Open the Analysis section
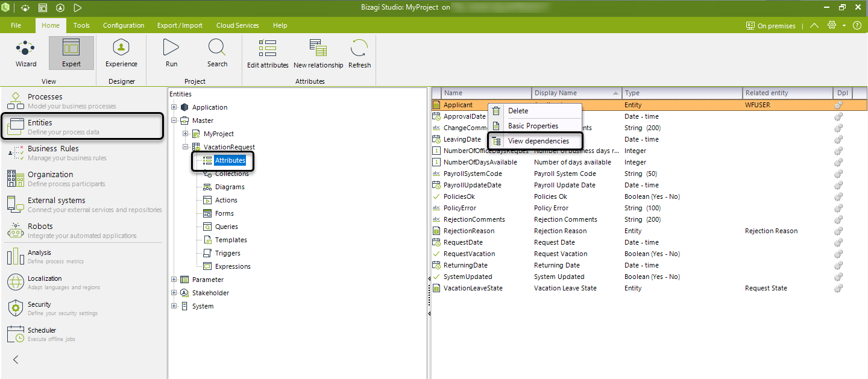 (x=84, y=256)
